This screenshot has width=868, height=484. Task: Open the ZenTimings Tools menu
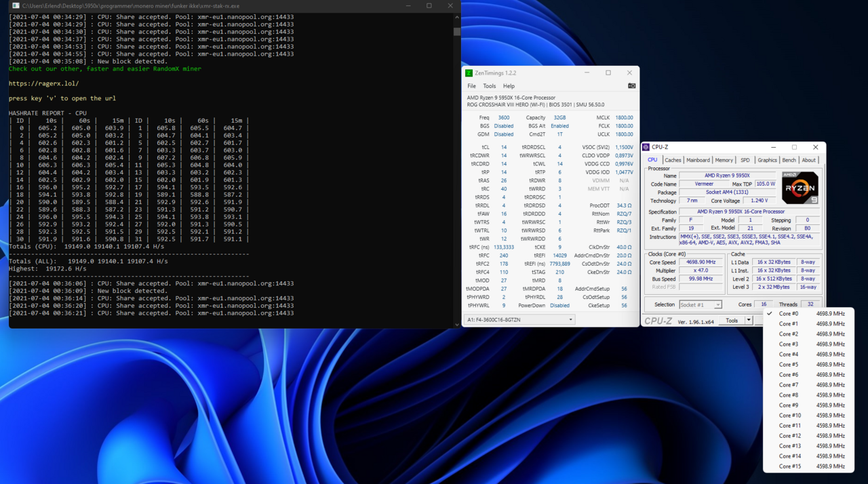[x=489, y=86]
